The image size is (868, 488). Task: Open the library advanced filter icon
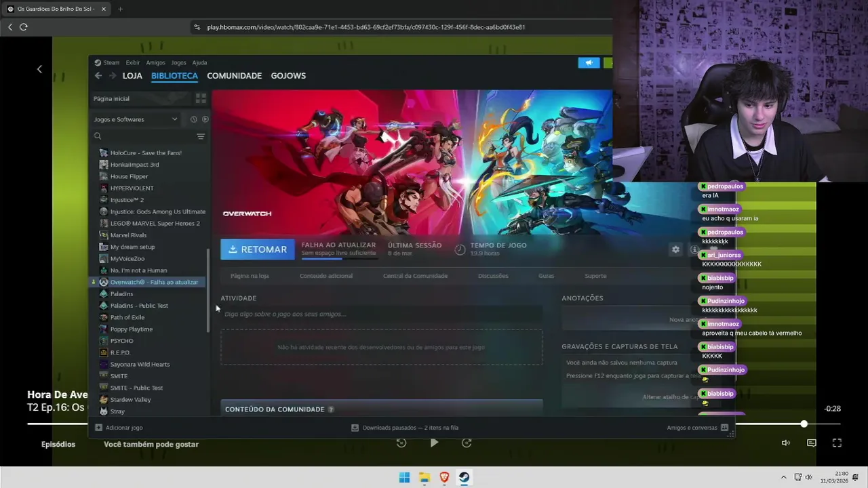point(201,136)
